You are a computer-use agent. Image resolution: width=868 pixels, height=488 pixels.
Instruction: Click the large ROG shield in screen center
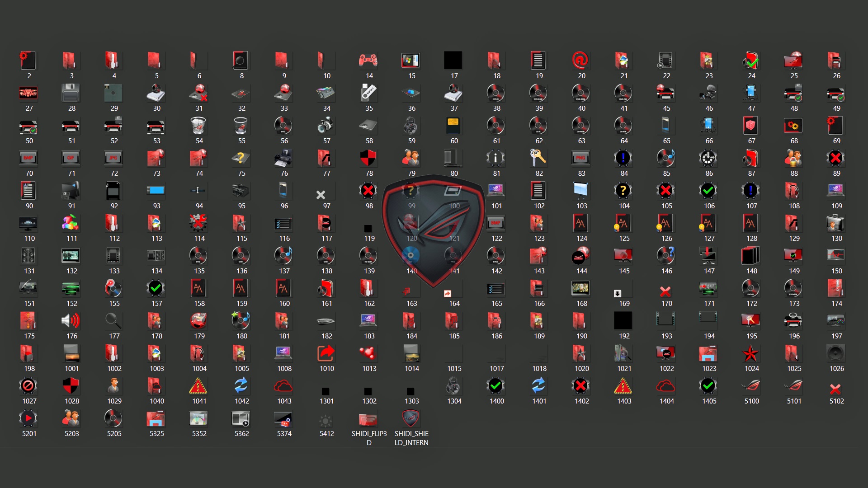433,226
